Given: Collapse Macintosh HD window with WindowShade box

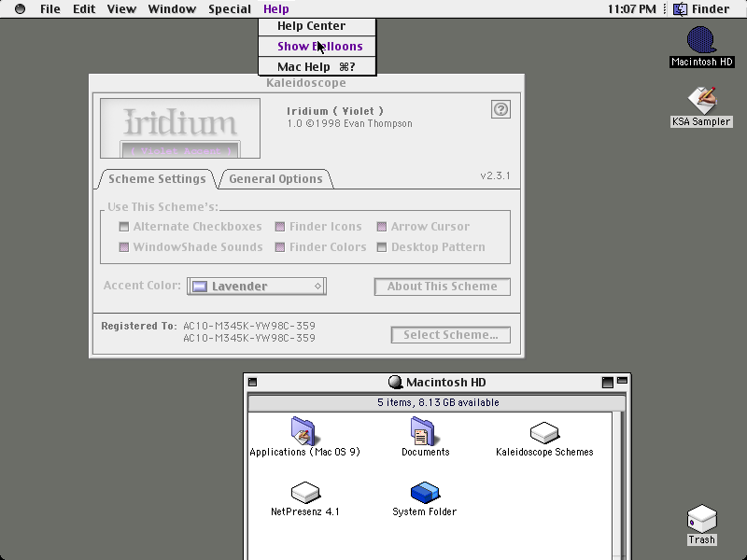Looking at the screenshot, I should pos(622,381).
